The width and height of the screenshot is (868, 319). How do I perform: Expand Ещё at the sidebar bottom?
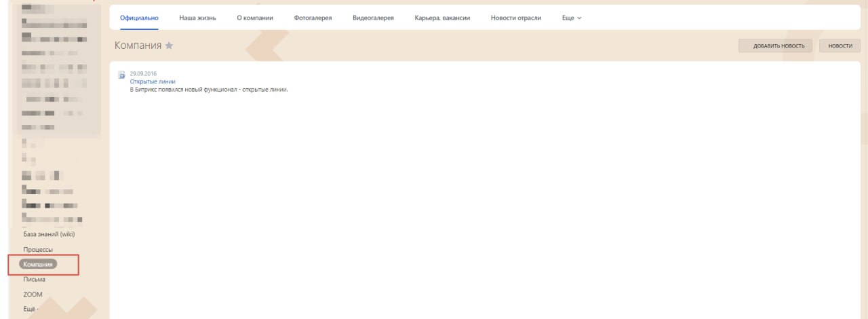click(30, 309)
